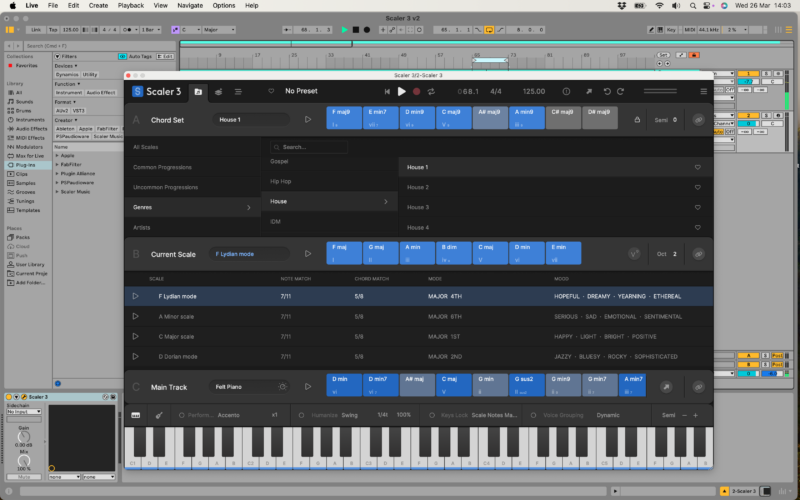Screen dimensions: 800x500
Task: Click Scaler's diagonal arrow export icon
Action: pos(589,91)
